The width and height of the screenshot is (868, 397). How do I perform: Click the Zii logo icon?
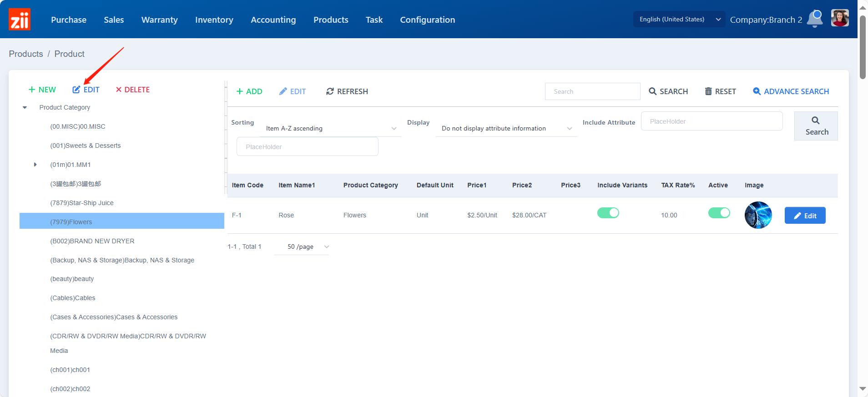tap(20, 20)
